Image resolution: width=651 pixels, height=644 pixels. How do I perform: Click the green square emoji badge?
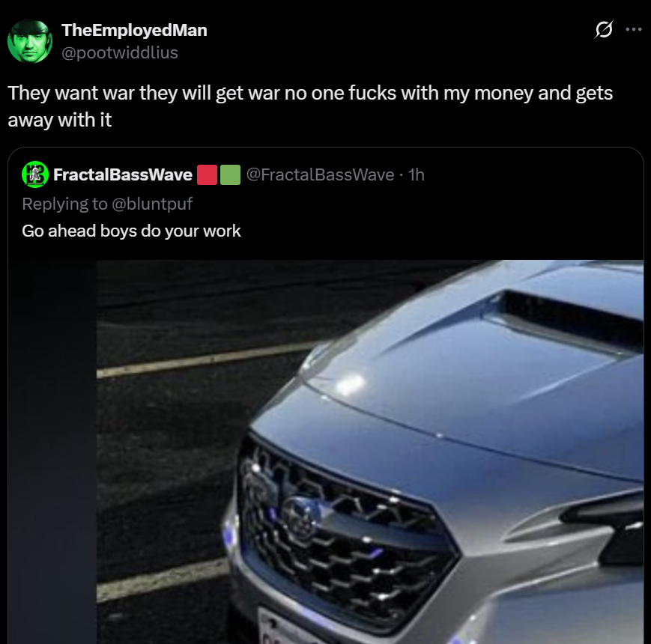[230, 174]
